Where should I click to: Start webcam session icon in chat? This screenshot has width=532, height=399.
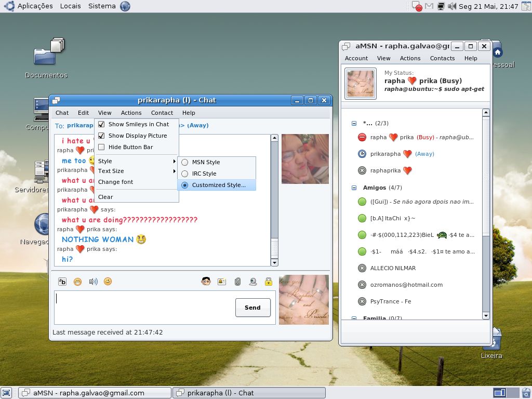[253, 282]
